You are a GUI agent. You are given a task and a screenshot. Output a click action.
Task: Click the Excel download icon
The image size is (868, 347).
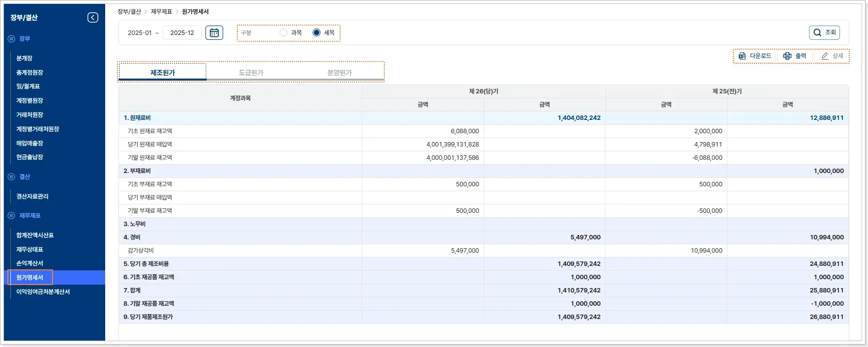742,56
